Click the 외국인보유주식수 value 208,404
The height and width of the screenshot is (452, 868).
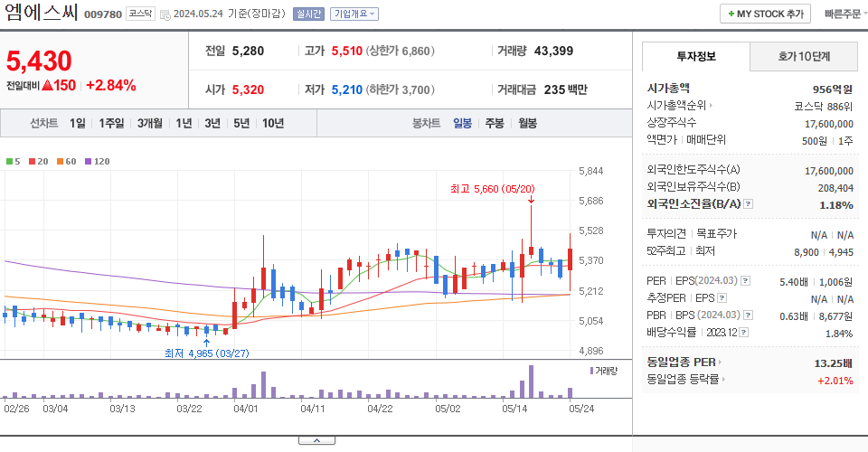point(835,188)
